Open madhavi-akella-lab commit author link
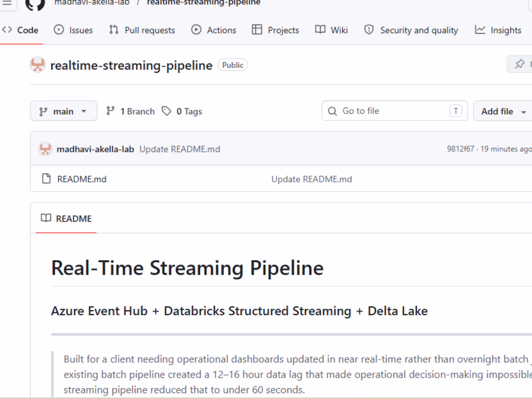 (x=95, y=149)
